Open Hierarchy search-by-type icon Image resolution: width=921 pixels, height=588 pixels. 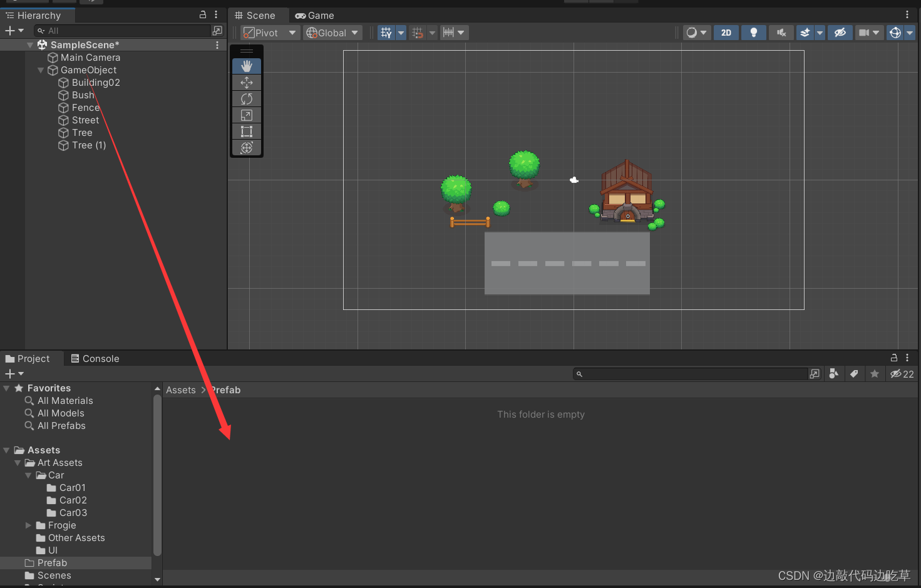[217, 31]
